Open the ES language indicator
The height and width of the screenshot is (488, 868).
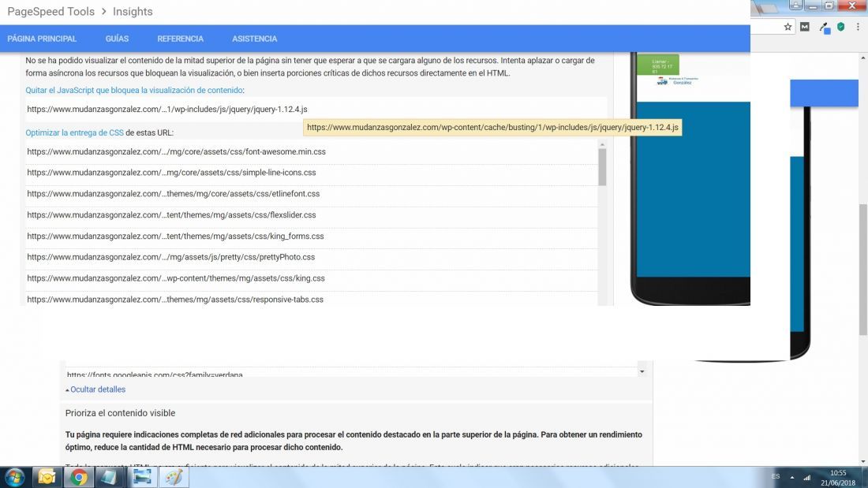click(x=776, y=476)
